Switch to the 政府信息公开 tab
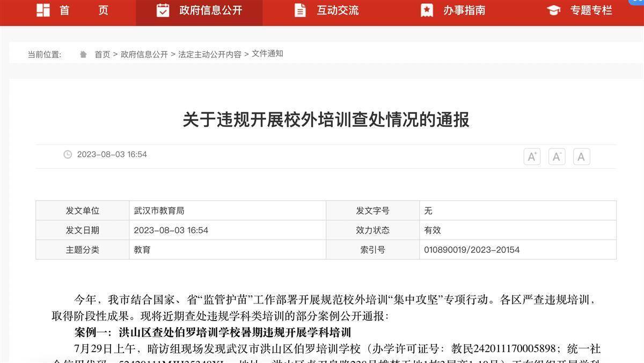 click(x=210, y=10)
